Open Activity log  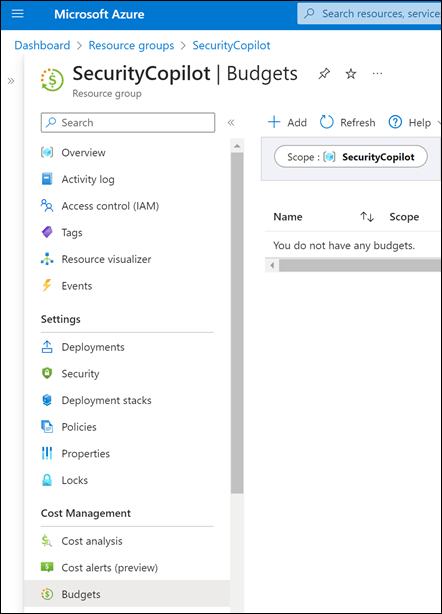[88, 179]
